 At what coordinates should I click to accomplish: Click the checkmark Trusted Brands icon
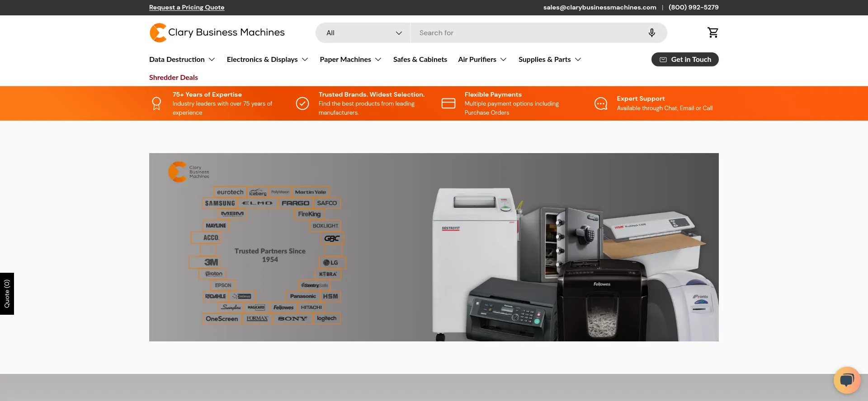click(302, 103)
